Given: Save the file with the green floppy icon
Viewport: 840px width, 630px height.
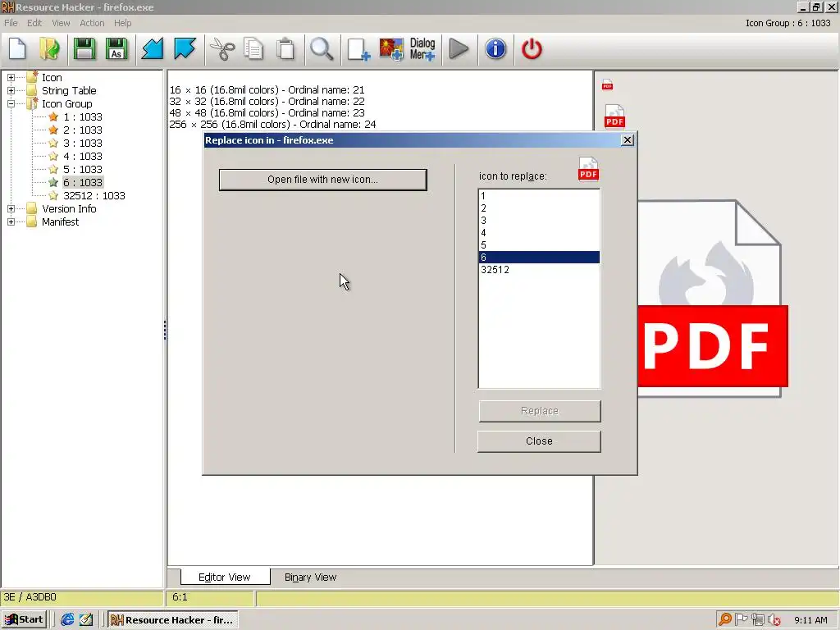Looking at the screenshot, I should pyautogui.click(x=84, y=49).
